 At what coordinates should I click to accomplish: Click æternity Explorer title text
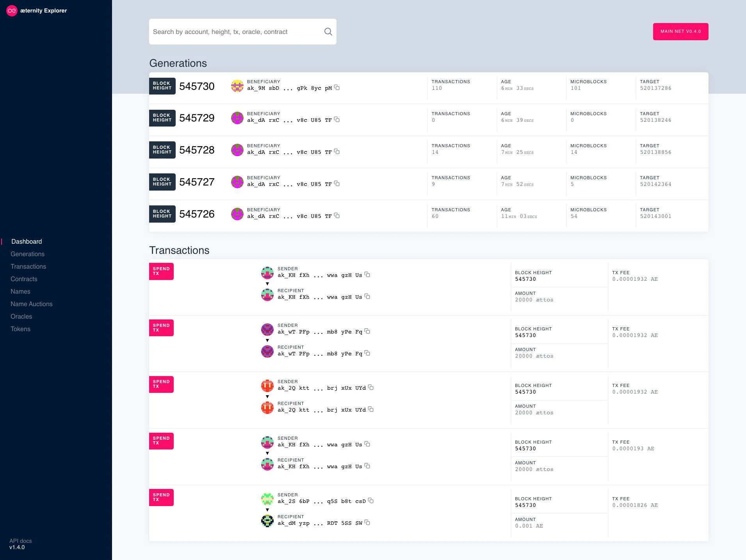tap(43, 11)
